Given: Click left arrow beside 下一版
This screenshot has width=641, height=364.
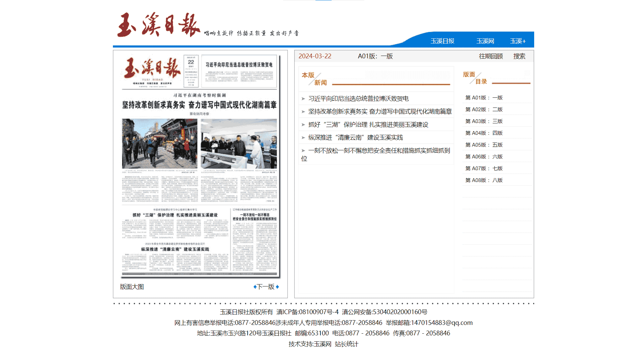Looking at the screenshot, I should pos(255,287).
